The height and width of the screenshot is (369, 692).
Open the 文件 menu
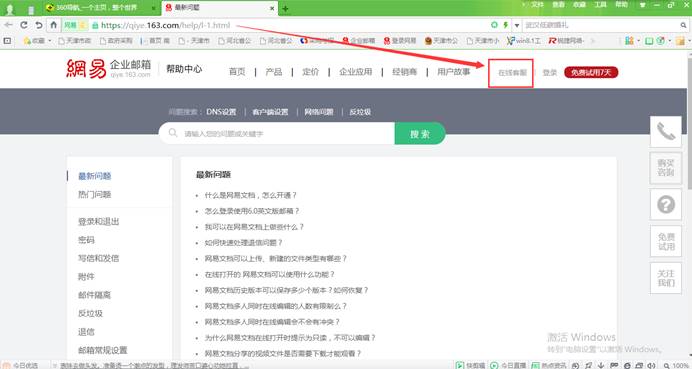tap(537, 4)
